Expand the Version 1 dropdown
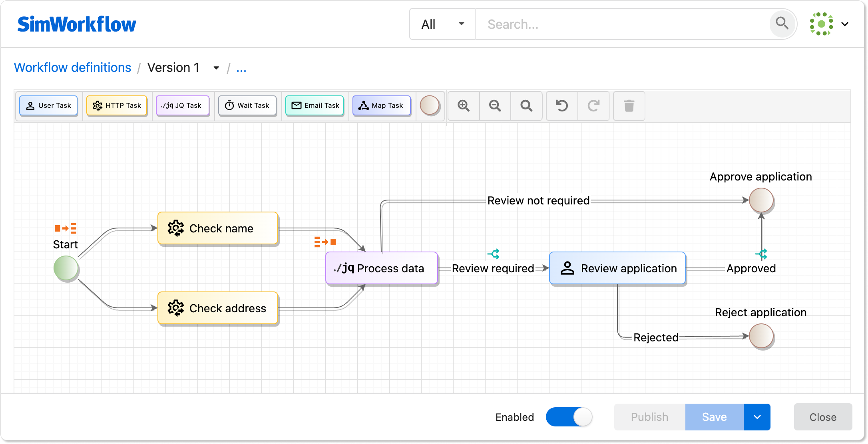 click(216, 68)
